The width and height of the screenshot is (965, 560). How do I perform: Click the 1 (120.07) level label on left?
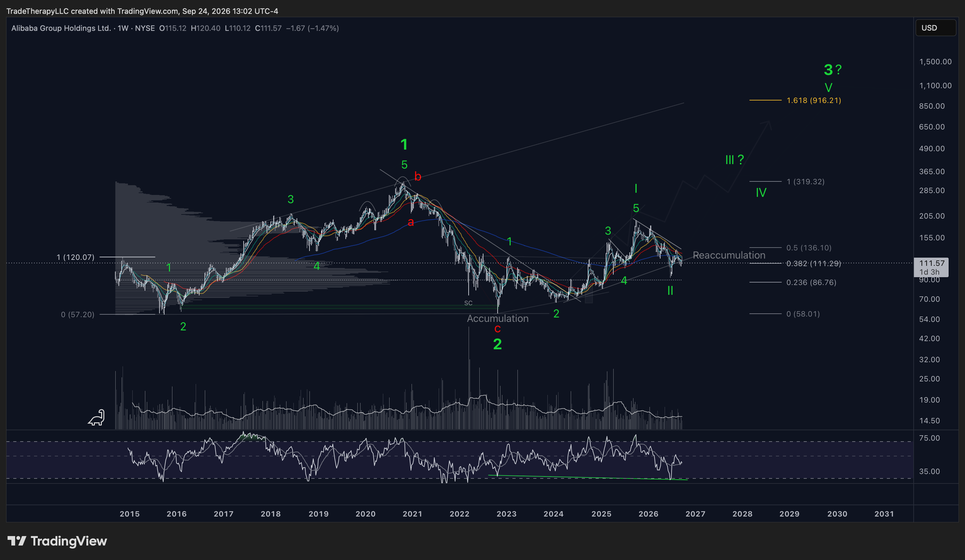point(75,257)
